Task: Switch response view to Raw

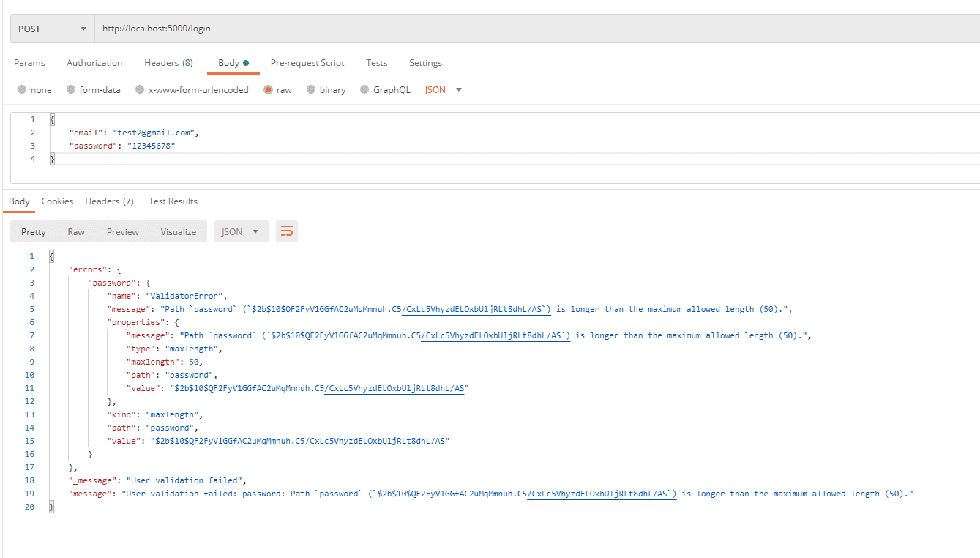Action: [76, 232]
